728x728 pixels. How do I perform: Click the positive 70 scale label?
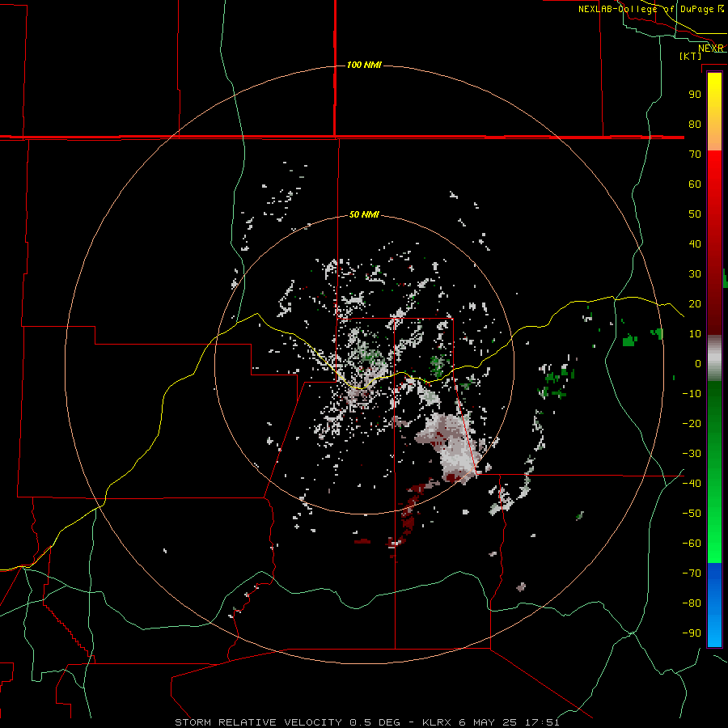tap(695, 154)
